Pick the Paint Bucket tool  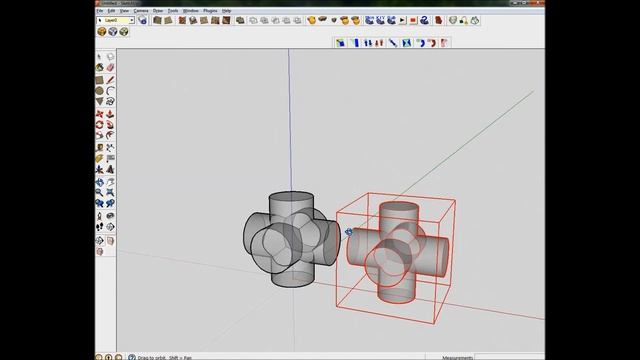100,67
